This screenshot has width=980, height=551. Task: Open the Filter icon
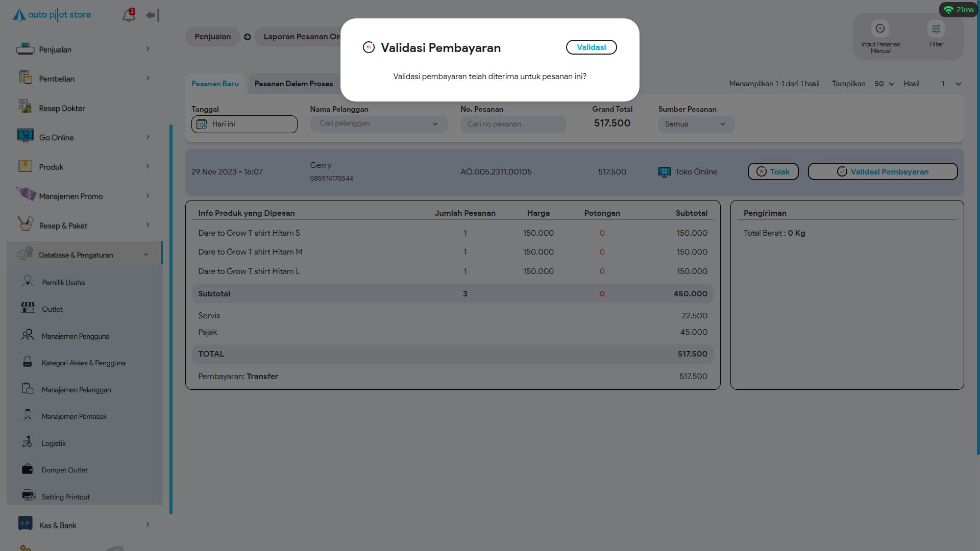point(936,29)
